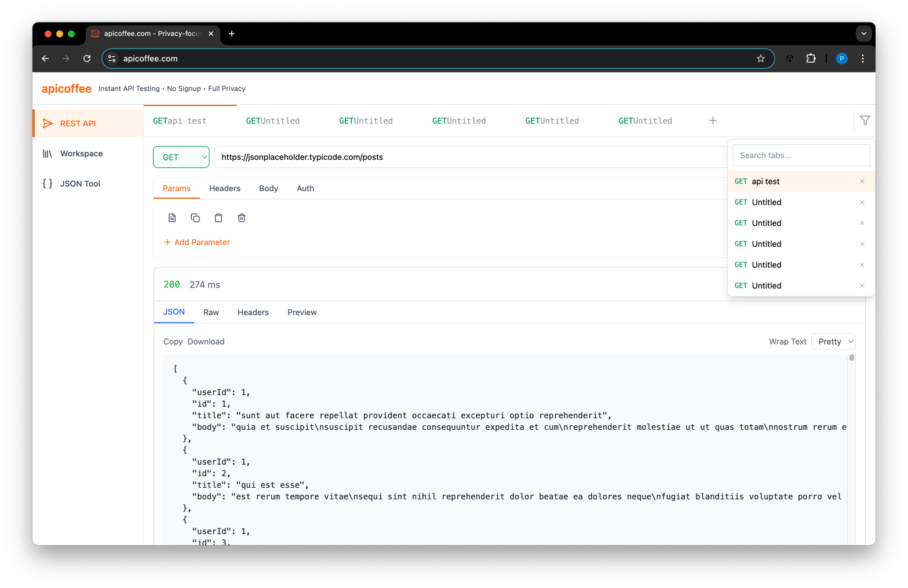Open Workspace in the sidebar
908x588 pixels.
pyautogui.click(x=89, y=154)
